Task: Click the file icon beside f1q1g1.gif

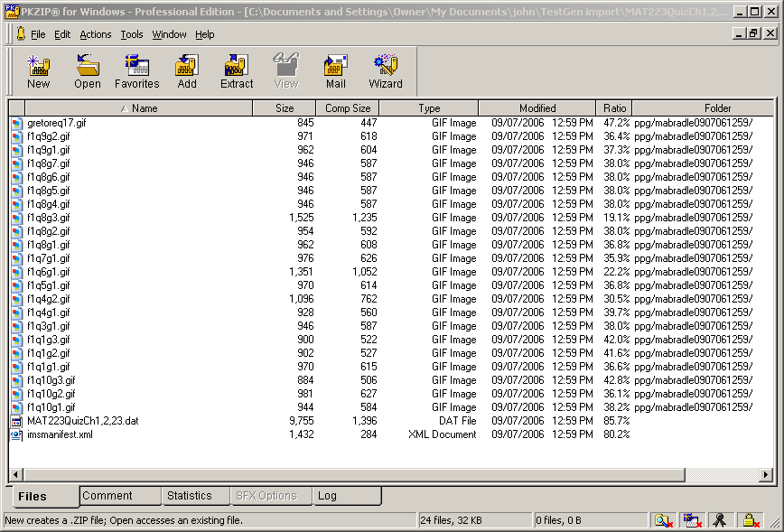Action: coord(17,367)
